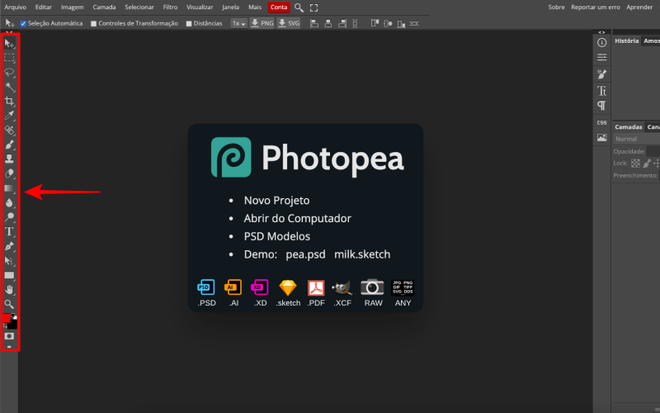Select the Crop tool

point(9,101)
